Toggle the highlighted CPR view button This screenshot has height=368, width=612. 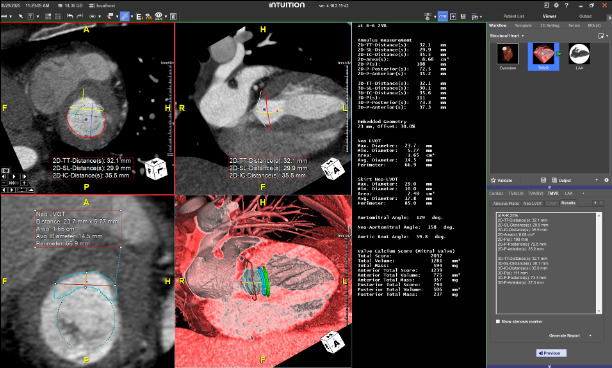pyautogui.click(x=443, y=16)
